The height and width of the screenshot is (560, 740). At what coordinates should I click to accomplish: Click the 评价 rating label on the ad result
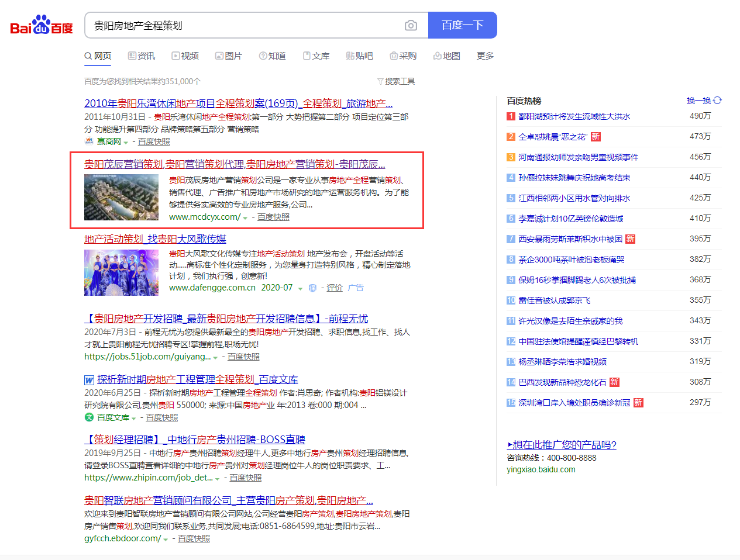pos(334,288)
